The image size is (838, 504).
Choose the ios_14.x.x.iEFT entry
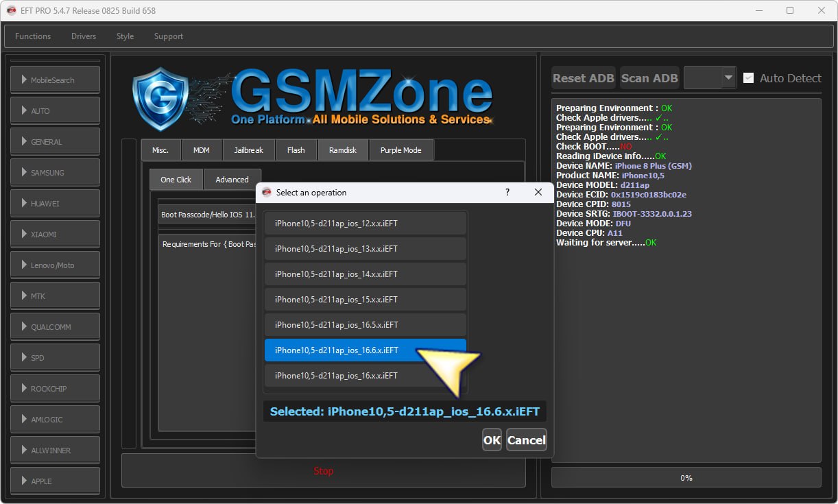366,274
